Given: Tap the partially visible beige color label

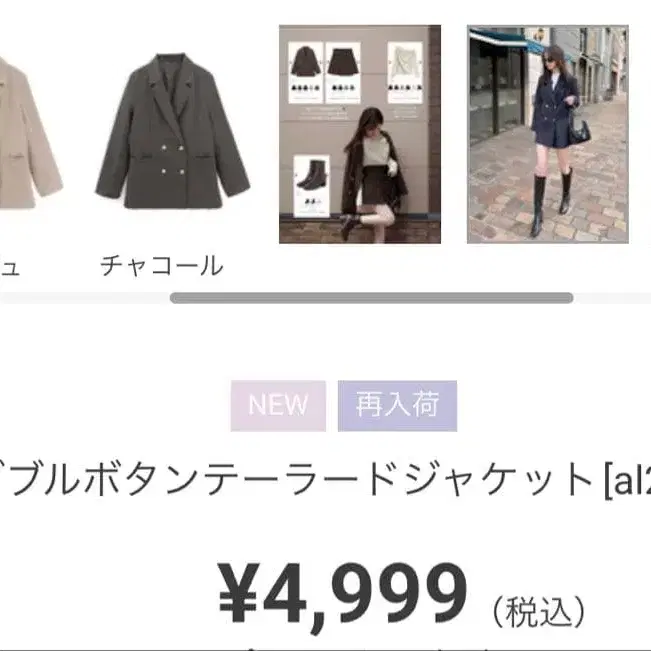Looking at the screenshot, I should point(9,267).
